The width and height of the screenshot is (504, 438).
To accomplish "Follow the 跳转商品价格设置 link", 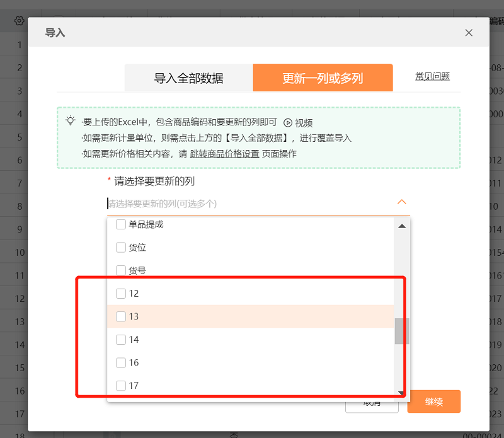I will [225, 154].
